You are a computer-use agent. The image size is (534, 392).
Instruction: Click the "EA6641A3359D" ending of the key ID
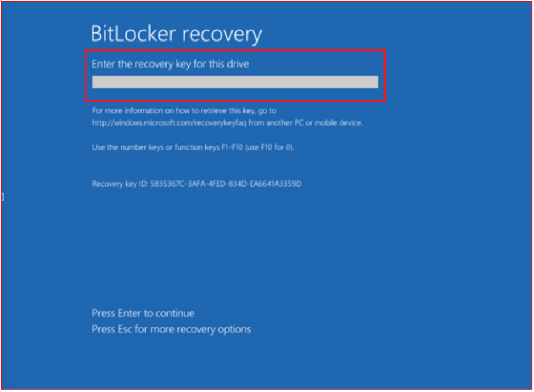[x=278, y=184]
